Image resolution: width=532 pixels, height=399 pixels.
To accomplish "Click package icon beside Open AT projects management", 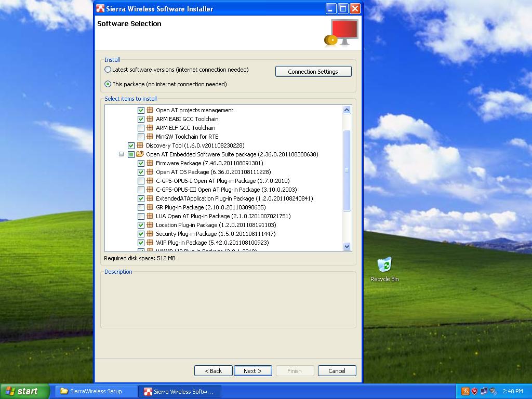I will tap(150, 110).
